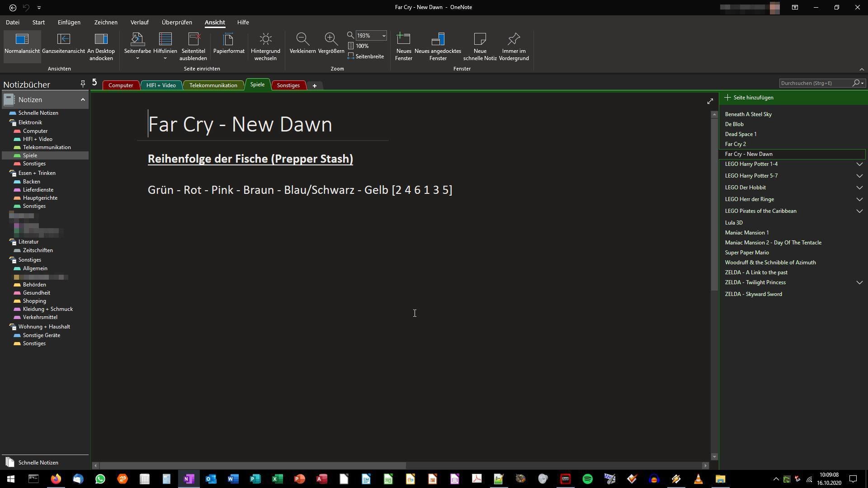Click the back arrow in title bar

[13, 8]
